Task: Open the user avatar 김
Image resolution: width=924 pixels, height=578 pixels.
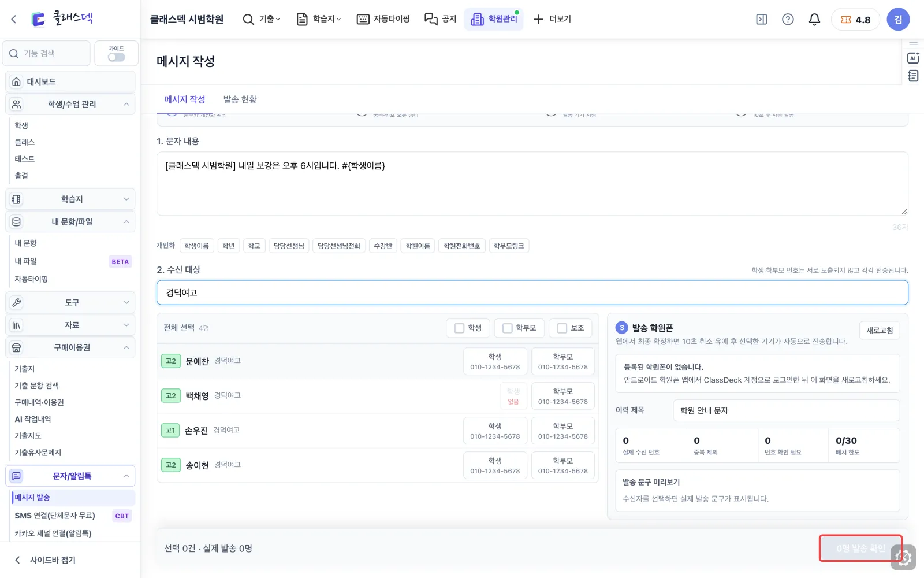Action: tap(898, 19)
